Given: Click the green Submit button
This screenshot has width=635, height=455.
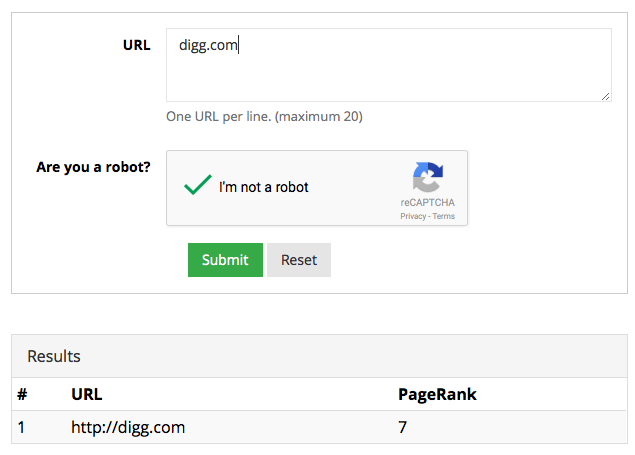Looking at the screenshot, I should tap(225, 260).
